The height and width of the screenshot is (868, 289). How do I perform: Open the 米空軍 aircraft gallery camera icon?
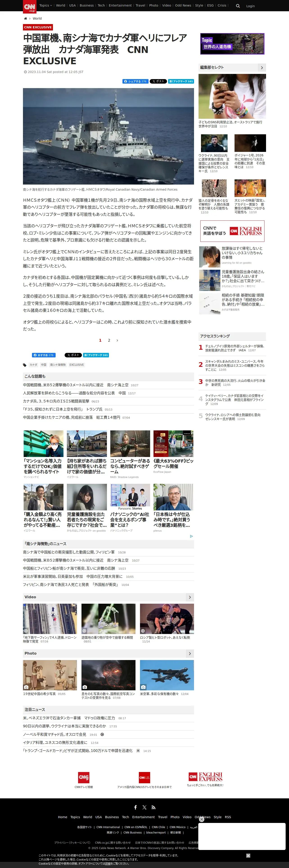point(143,687)
